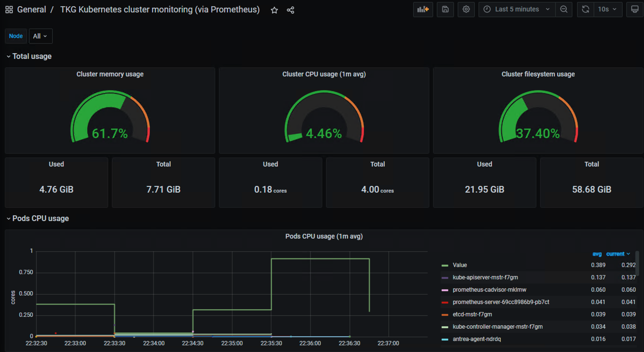This screenshot has width=644, height=352.
Task: Refresh the dashboard now
Action: (586, 9)
